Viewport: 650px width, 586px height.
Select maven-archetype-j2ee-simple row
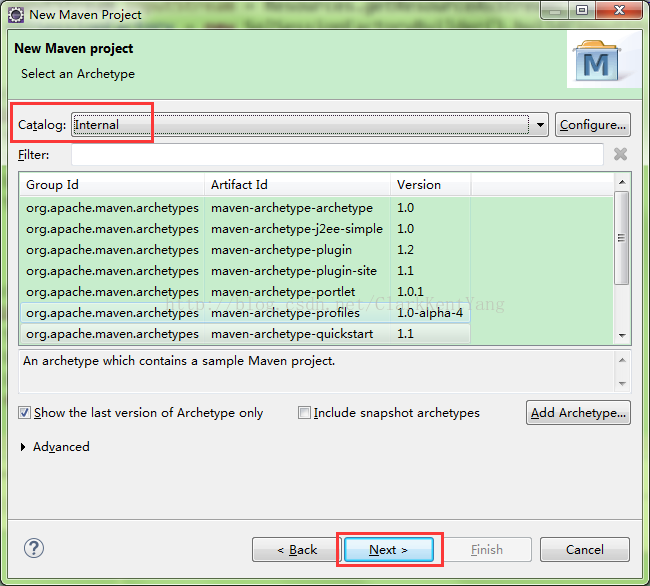click(245, 229)
